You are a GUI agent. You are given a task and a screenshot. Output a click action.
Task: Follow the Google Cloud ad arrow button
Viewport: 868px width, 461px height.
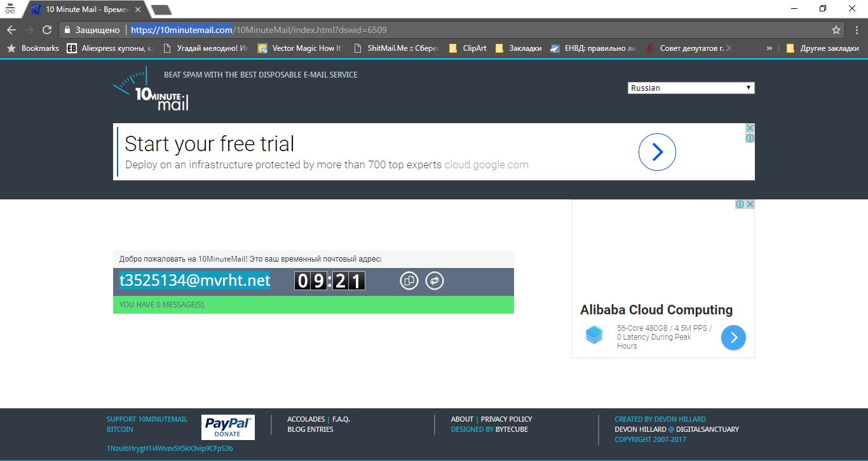pos(657,152)
